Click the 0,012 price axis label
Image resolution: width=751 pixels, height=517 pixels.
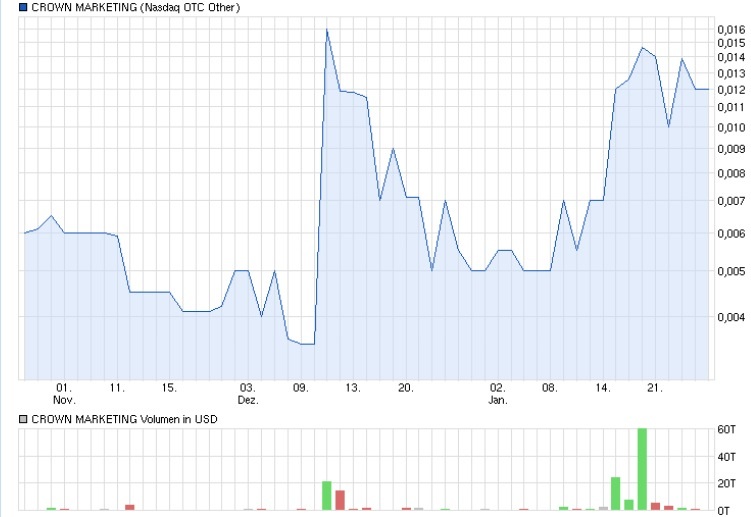731,90
